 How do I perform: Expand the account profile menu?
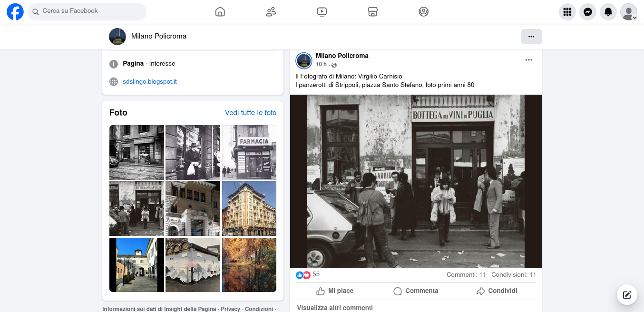pos(629,12)
